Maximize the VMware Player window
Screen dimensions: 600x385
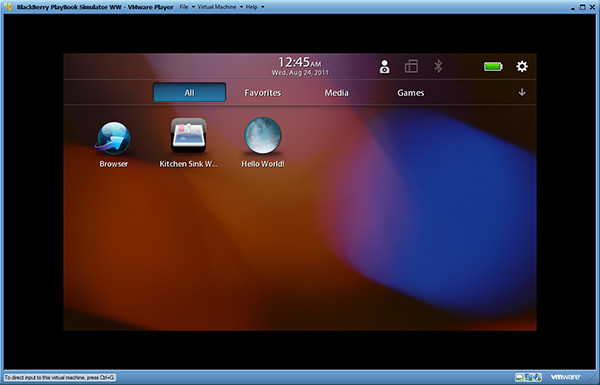[582, 7]
